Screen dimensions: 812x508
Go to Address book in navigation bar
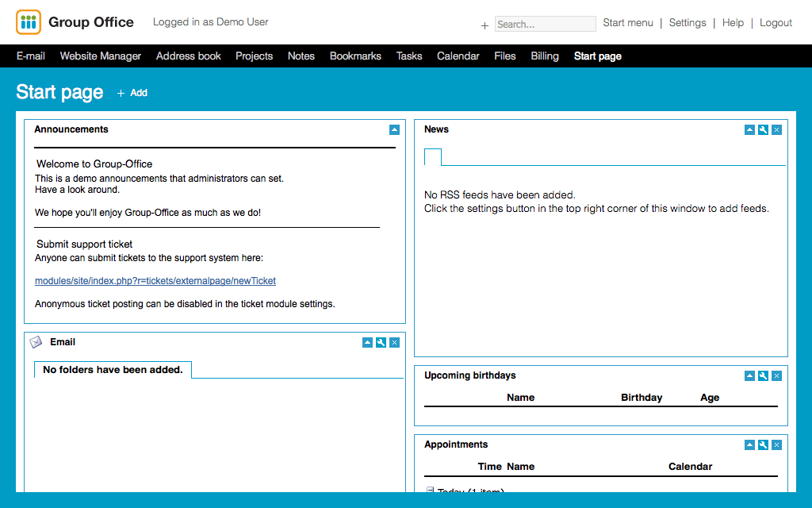pos(188,56)
